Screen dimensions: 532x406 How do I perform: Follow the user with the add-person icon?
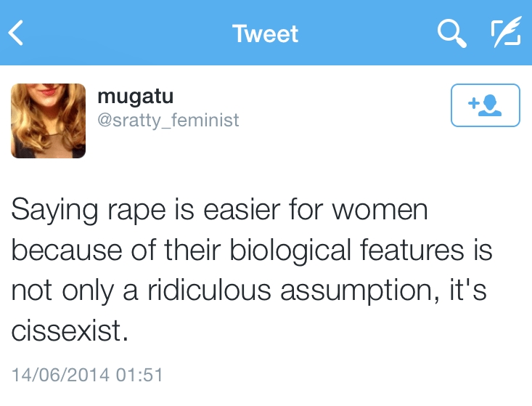485,105
